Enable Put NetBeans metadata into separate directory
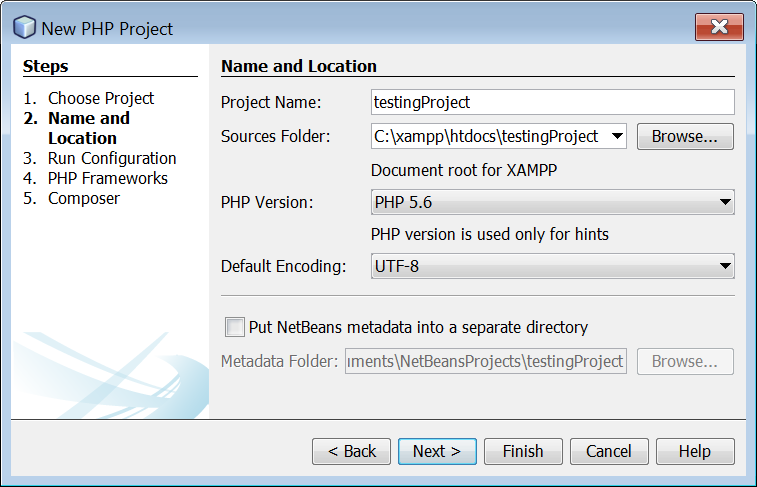This screenshot has height=487, width=757. coord(235,327)
